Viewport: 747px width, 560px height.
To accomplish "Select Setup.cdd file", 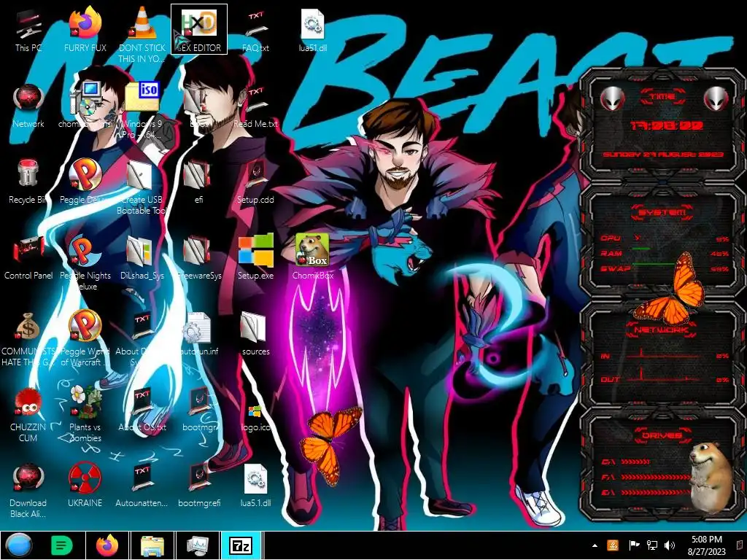I will pyautogui.click(x=256, y=182).
